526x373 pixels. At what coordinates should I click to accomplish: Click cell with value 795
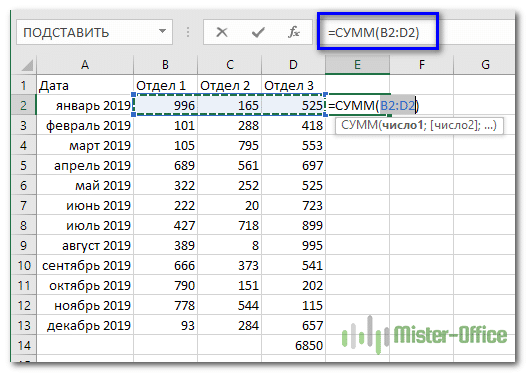[229, 145]
